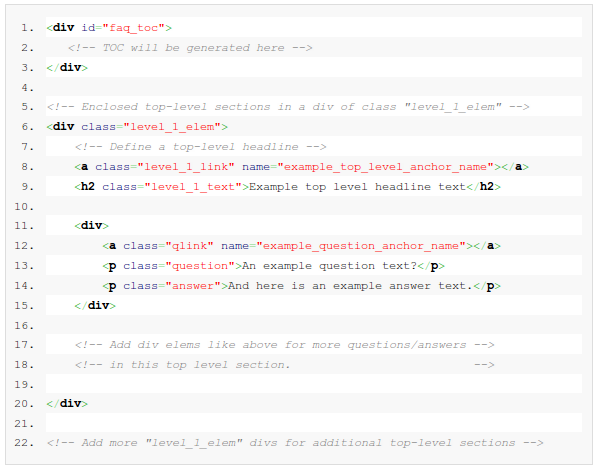
Task: Click line number 1.
Action: 27,28
